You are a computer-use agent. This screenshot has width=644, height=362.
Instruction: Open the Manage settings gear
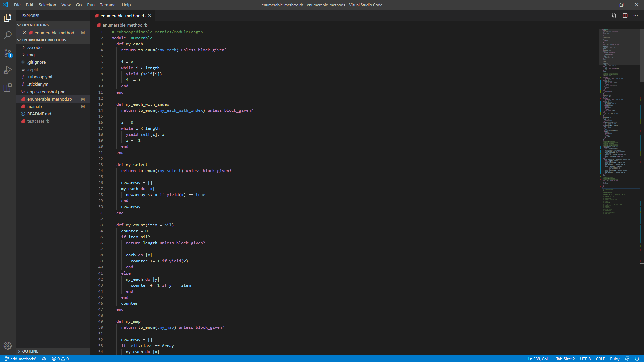click(8, 345)
